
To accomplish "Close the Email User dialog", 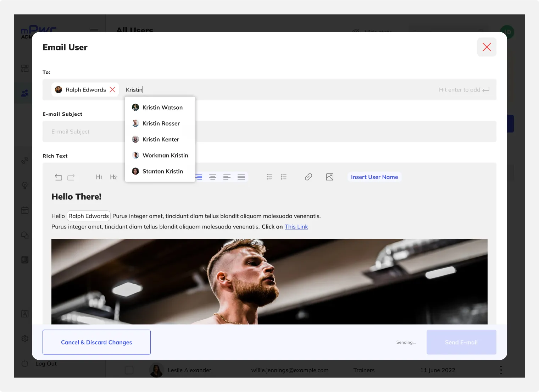I will pos(487,47).
